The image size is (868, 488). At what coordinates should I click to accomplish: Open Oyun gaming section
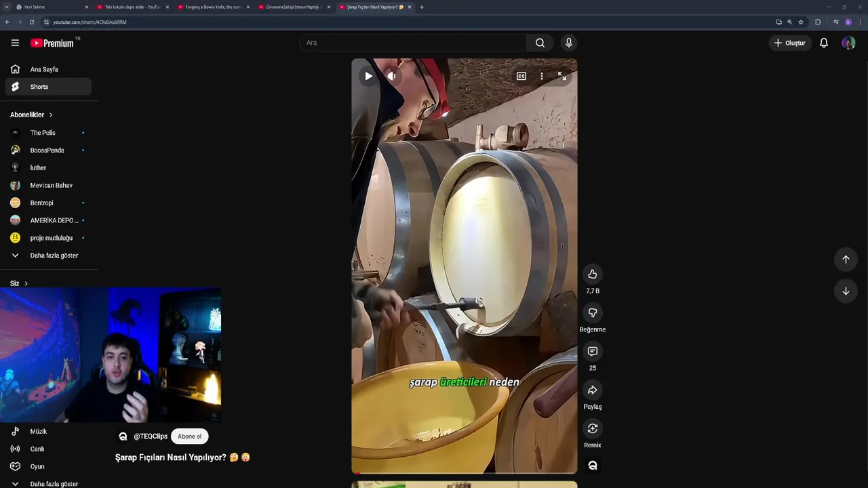coord(48,466)
